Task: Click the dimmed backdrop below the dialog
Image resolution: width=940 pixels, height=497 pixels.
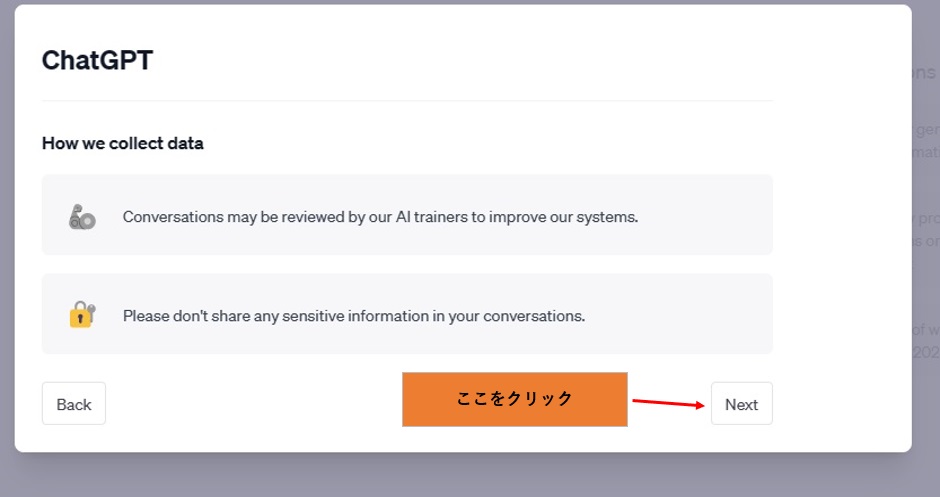Action: 470,476
